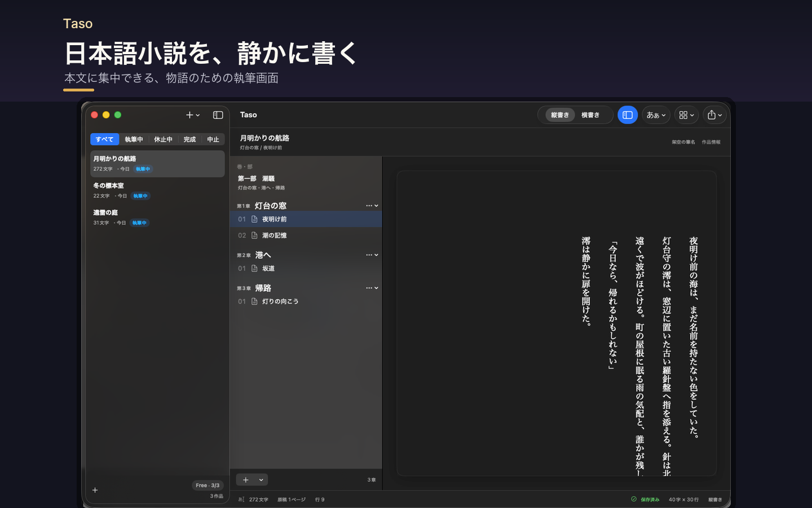The width and height of the screenshot is (812, 508).
Task: Select the 休止中 filter tab
Action: coord(164,139)
